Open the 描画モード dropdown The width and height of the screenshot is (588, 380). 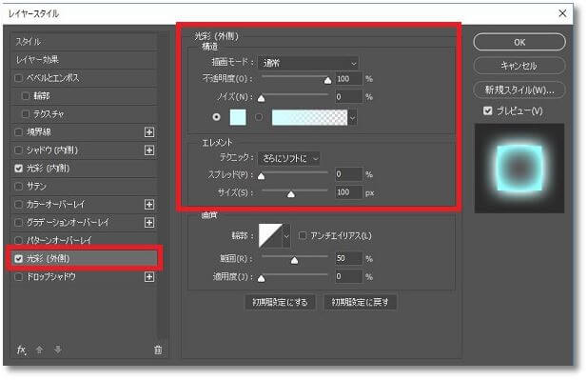[308, 63]
